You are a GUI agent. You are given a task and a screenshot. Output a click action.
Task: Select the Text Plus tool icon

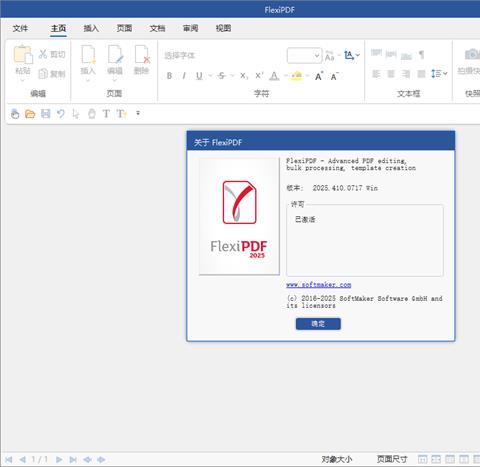(122, 114)
